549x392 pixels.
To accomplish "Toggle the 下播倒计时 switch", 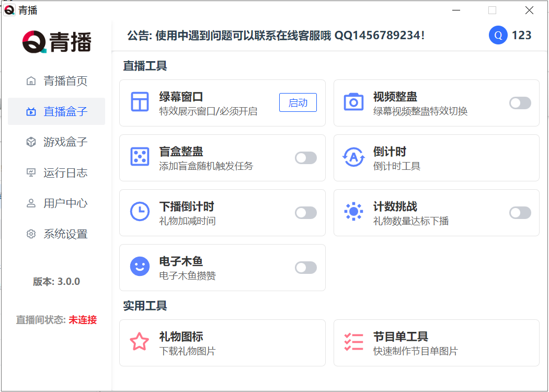I will click(x=306, y=213).
